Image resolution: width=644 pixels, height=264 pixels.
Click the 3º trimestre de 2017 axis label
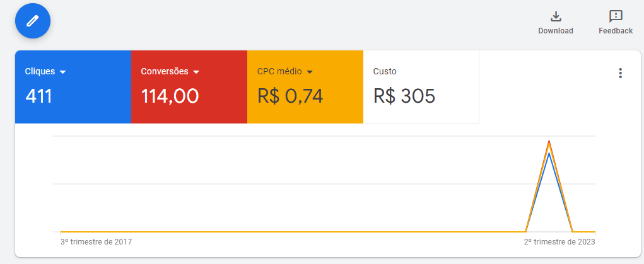[x=96, y=241]
